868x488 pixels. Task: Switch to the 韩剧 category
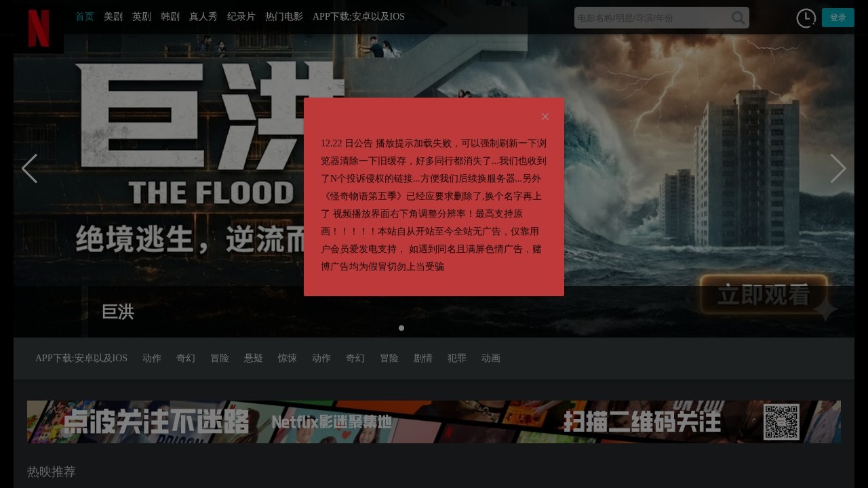(x=170, y=17)
